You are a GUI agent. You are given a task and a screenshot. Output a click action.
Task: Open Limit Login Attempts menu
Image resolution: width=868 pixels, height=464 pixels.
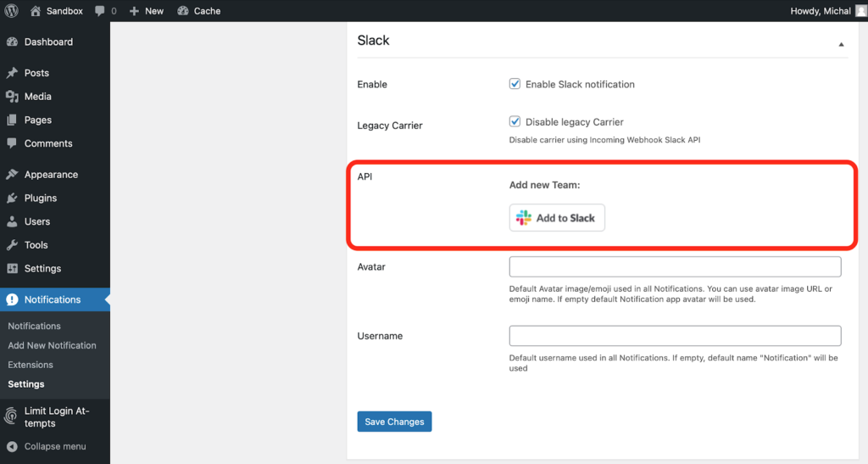pos(55,417)
